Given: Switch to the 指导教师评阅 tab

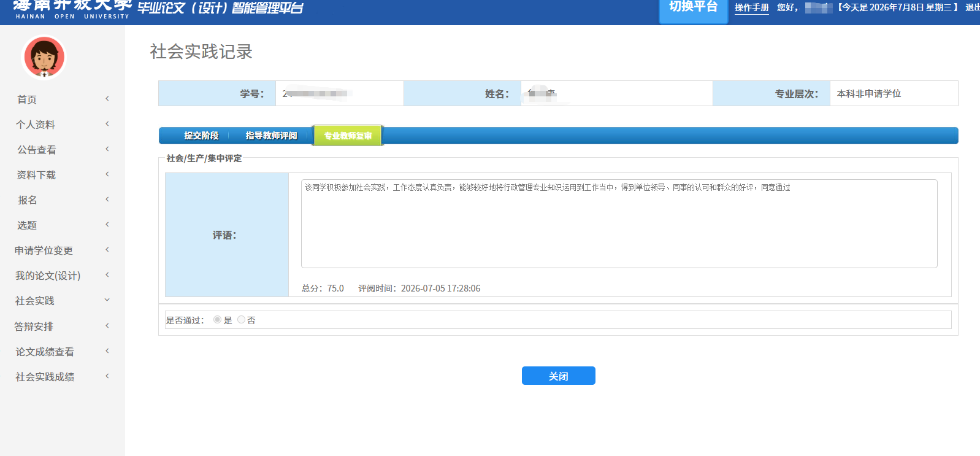Looking at the screenshot, I should tap(271, 136).
